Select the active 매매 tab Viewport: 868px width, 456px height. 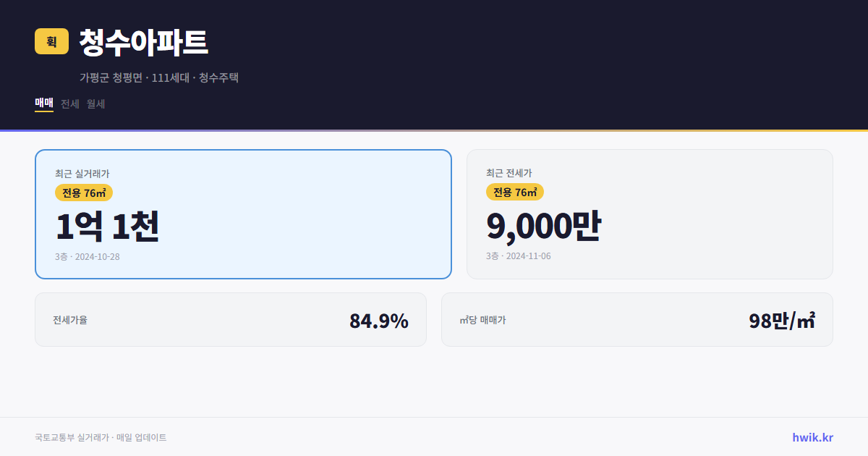click(43, 104)
